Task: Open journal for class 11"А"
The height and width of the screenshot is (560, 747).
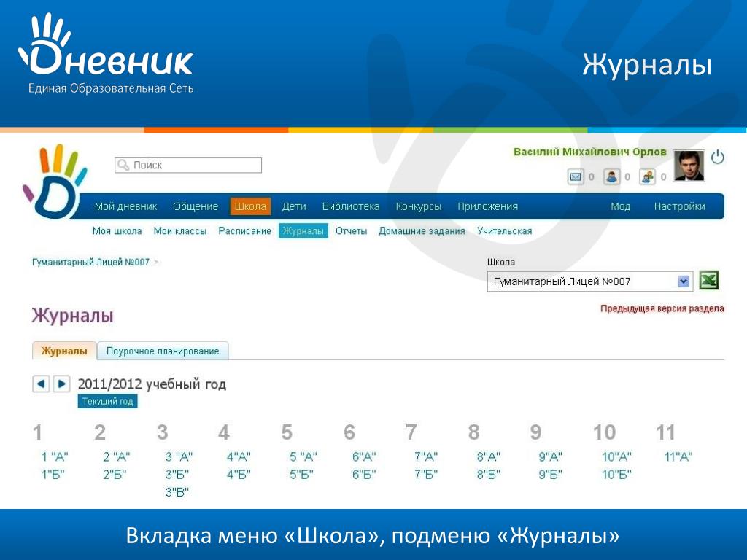Action: tap(679, 456)
